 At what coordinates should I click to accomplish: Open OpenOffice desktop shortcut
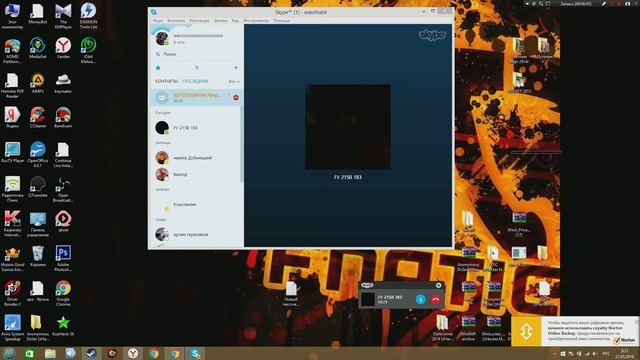pos(38,155)
